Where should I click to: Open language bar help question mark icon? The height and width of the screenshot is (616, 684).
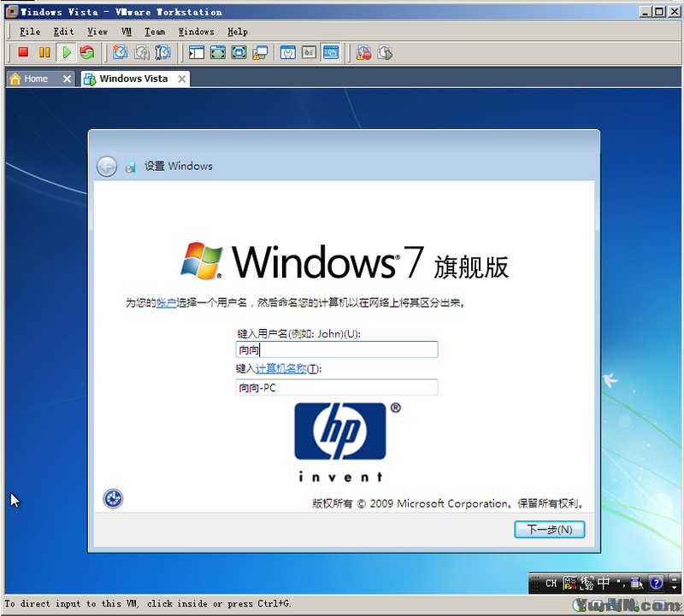(656, 583)
